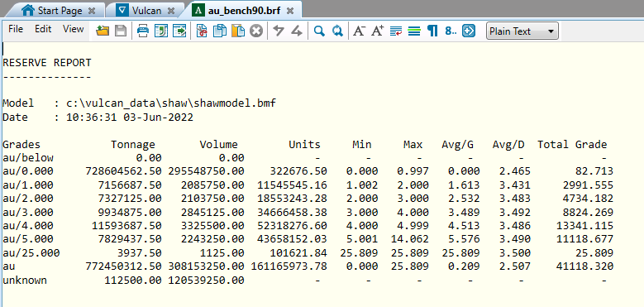Click the green document export icon after Print
This screenshot has height=307, width=644.
pyautogui.click(x=160, y=31)
